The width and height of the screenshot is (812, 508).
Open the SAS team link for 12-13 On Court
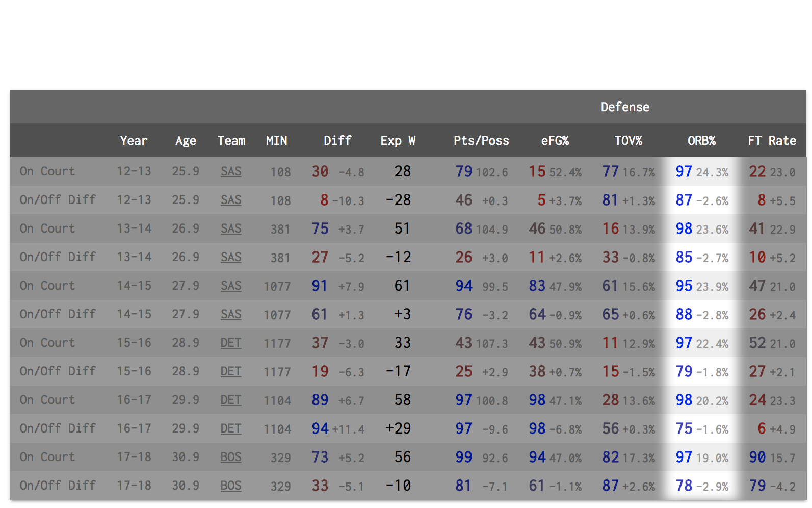coord(231,171)
